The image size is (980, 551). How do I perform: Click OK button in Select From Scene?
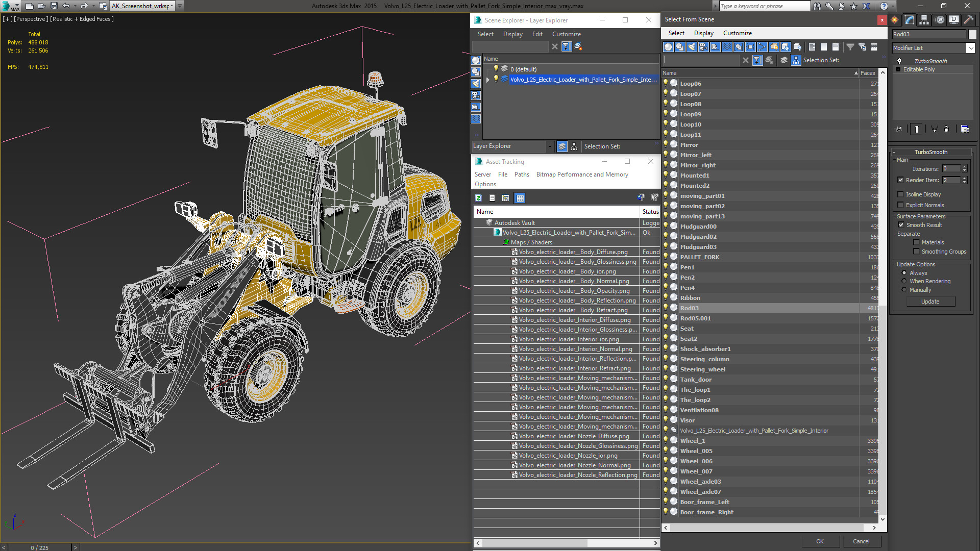click(820, 541)
